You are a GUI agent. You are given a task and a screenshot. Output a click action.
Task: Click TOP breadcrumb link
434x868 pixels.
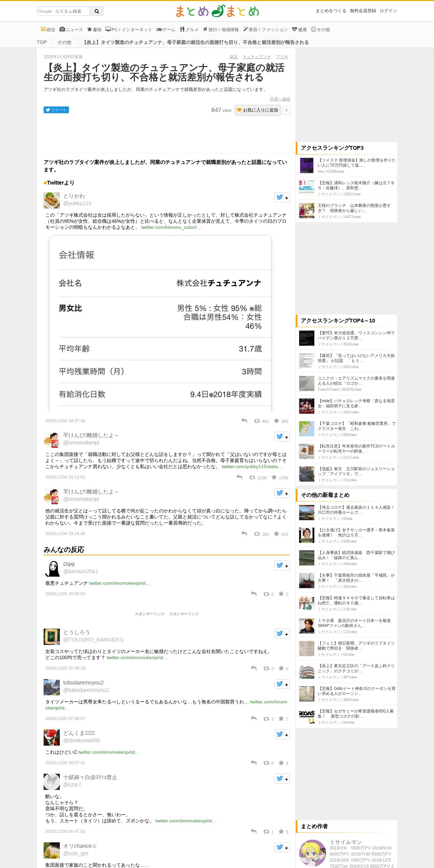tap(42, 42)
